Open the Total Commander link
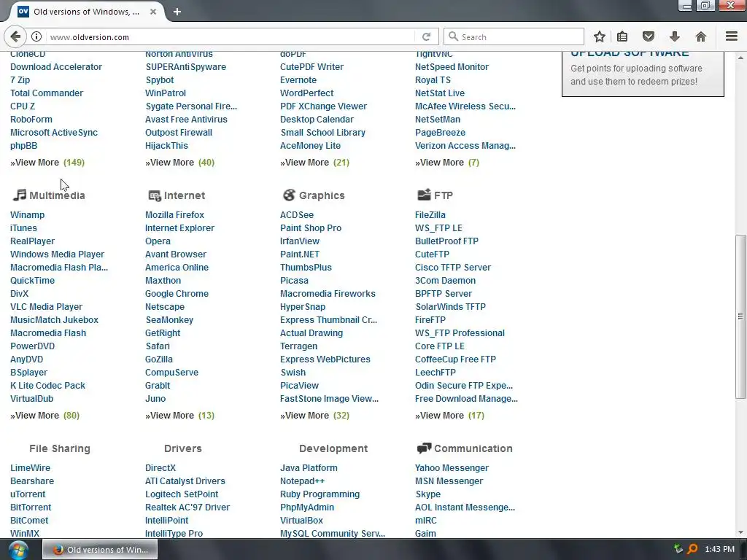747x560 pixels. tap(47, 93)
